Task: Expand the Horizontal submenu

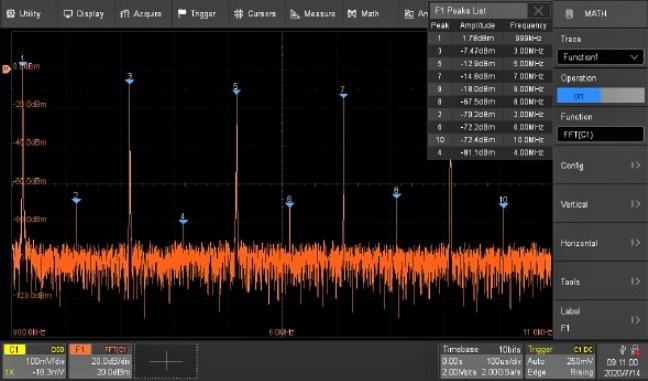Action: click(600, 243)
